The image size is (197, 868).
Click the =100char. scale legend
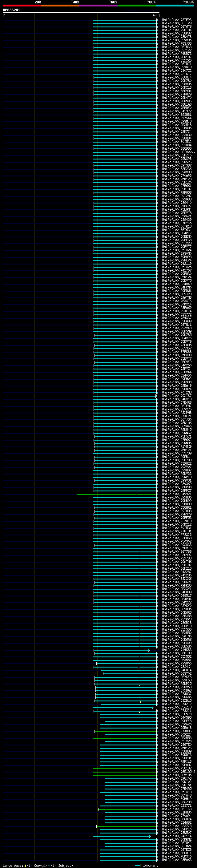click(147, 865)
